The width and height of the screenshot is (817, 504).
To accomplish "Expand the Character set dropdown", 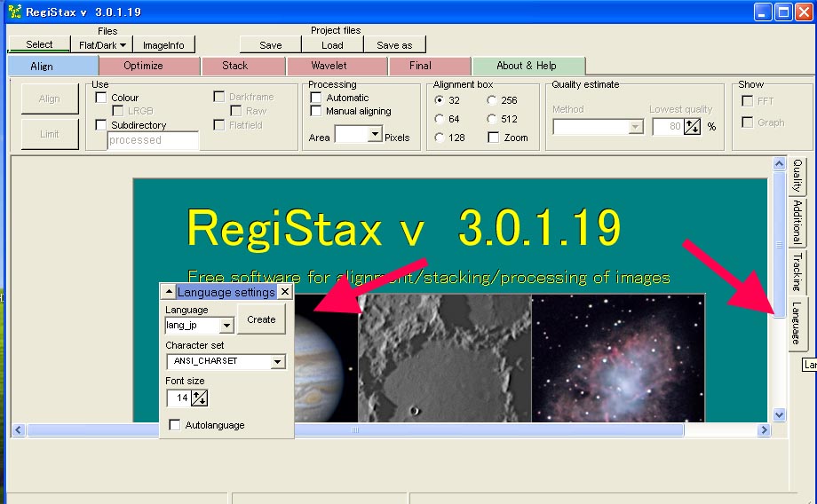I will pos(278,362).
